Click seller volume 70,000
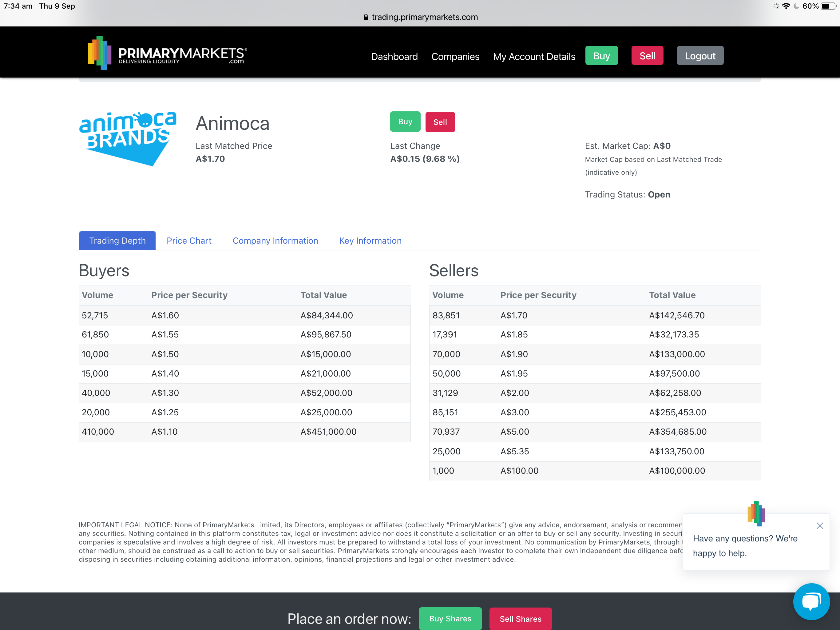 (446, 354)
